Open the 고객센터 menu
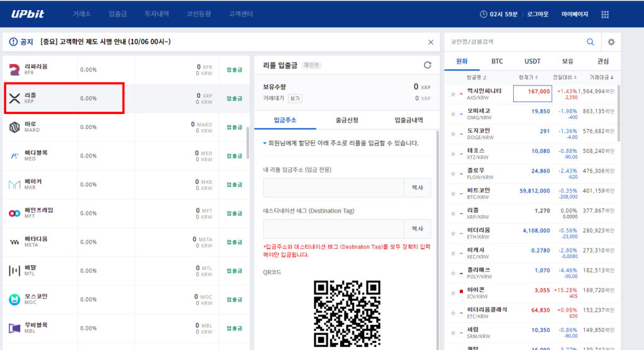Image resolution: width=644 pixels, height=350 pixels. point(241,14)
